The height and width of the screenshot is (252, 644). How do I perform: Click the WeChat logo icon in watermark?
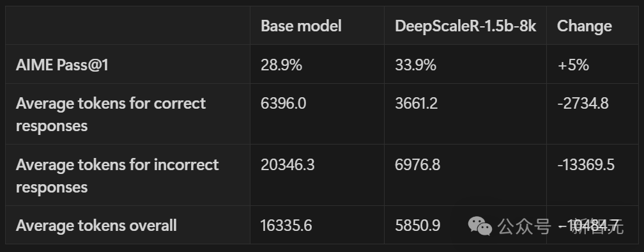[x=480, y=226]
